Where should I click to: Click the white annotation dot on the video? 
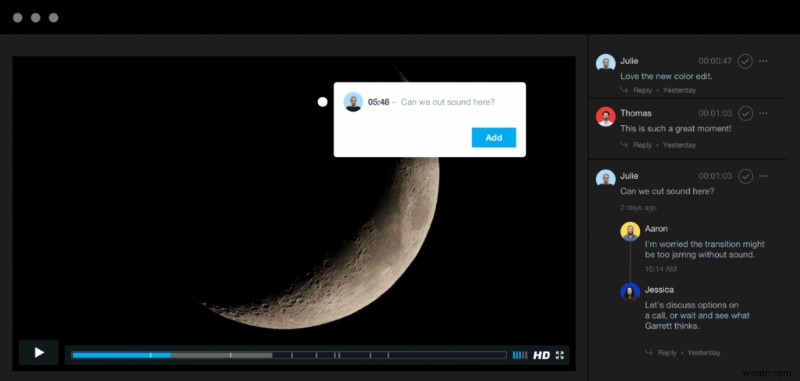322,102
